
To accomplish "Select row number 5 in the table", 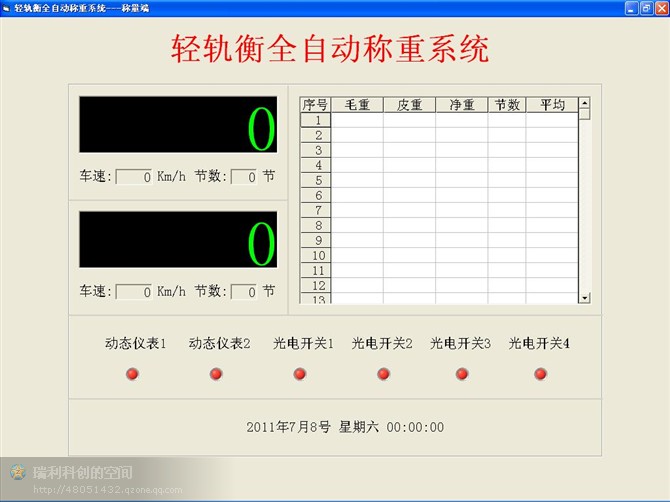I will (316, 180).
